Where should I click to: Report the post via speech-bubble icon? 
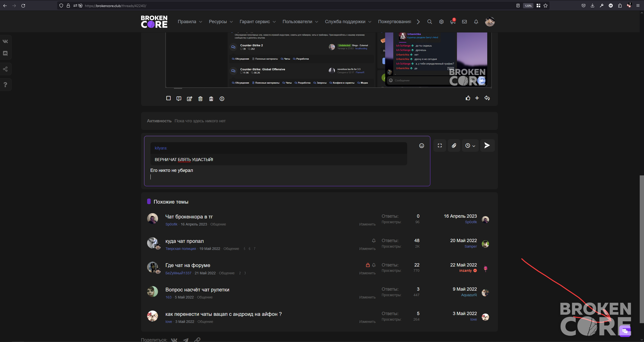click(179, 99)
